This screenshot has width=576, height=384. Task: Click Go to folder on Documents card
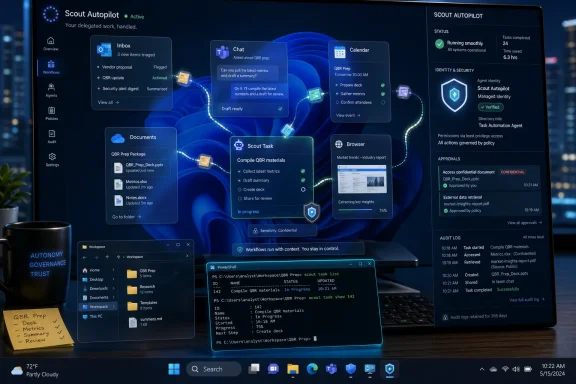pyautogui.click(x=126, y=217)
